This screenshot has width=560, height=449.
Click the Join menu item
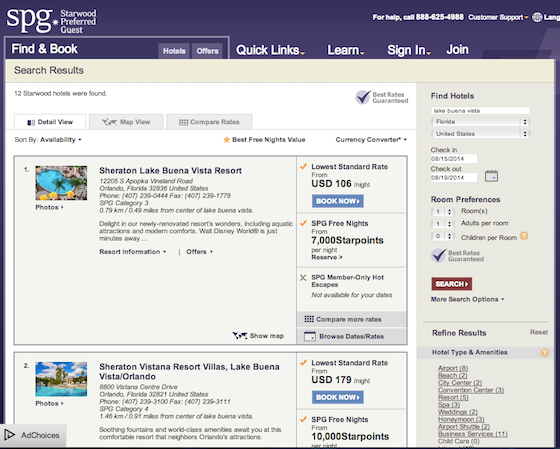(457, 50)
